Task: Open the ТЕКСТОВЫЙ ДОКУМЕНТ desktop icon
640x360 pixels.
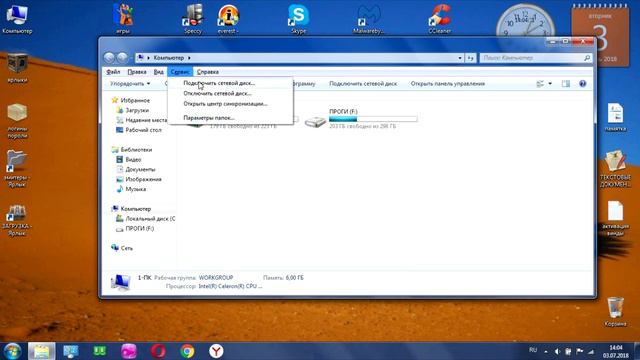Action: click(x=615, y=169)
